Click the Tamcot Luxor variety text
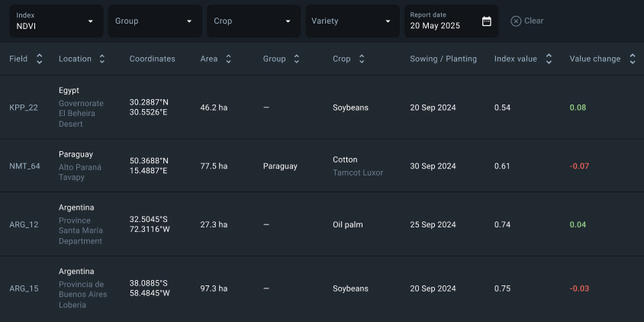The width and height of the screenshot is (644, 322). click(358, 172)
